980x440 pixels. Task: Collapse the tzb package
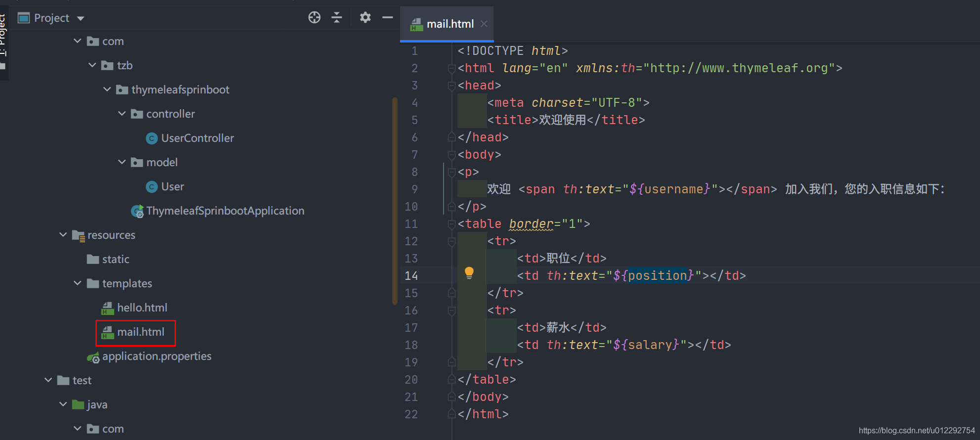(x=92, y=65)
